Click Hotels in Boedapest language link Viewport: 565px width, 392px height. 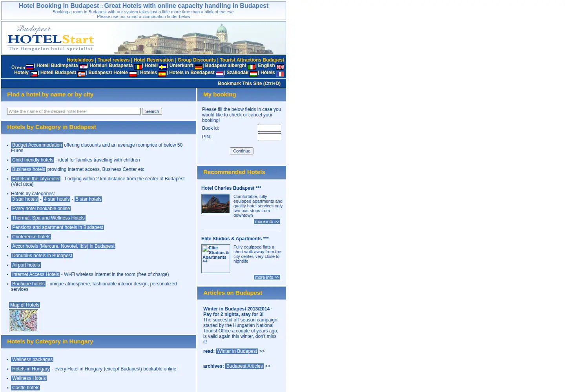[x=192, y=73]
